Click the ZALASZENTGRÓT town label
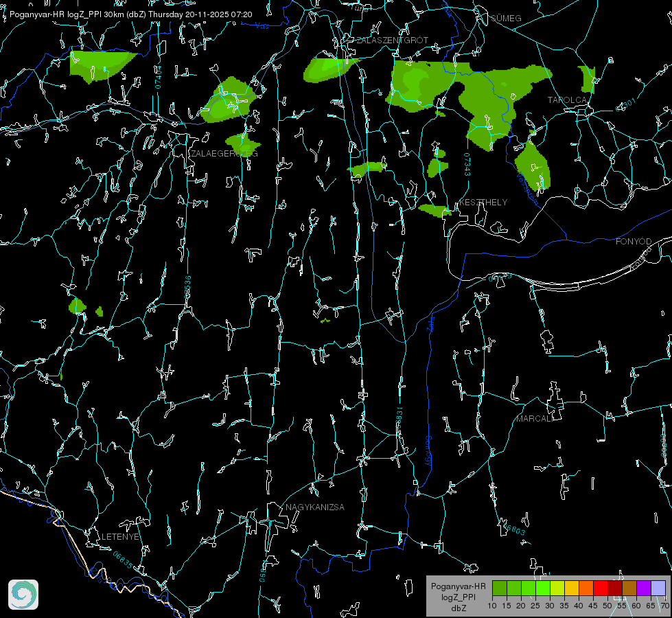Image resolution: width=672 pixels, height=618 pixels. pyautogui.click(x=392, y=41)
